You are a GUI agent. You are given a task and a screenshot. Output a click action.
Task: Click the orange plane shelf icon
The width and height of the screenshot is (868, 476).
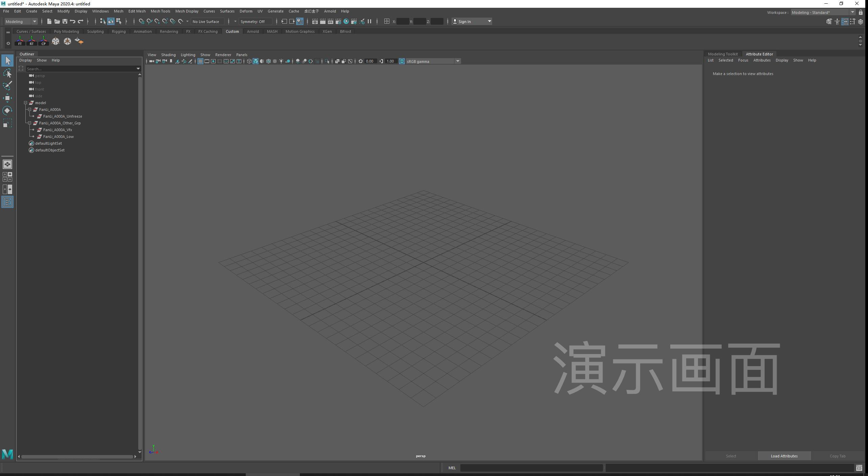[79, 41]
